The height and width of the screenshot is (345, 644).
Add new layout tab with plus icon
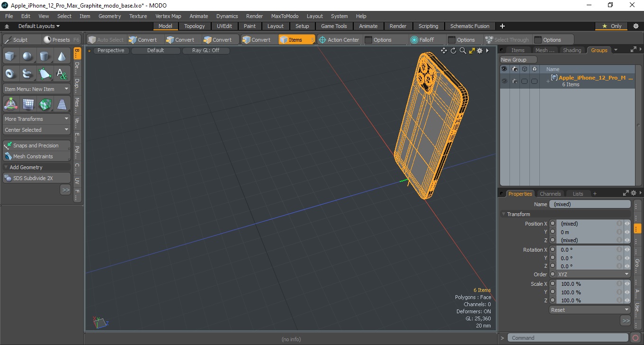pos(502,26)
